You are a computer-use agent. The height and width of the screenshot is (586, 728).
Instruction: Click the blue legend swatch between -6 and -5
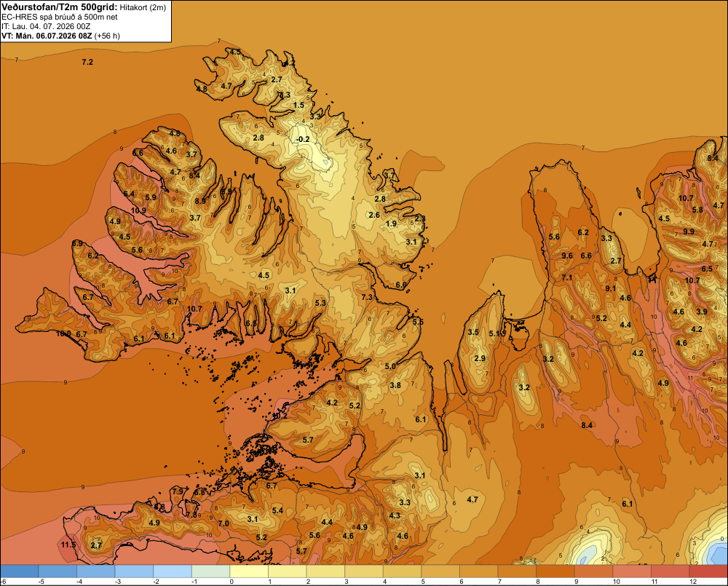(19, 571)
